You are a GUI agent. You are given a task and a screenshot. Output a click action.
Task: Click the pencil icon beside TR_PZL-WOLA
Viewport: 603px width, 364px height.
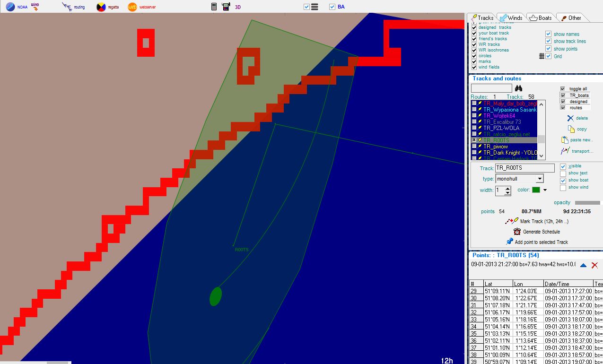(480, 128)
